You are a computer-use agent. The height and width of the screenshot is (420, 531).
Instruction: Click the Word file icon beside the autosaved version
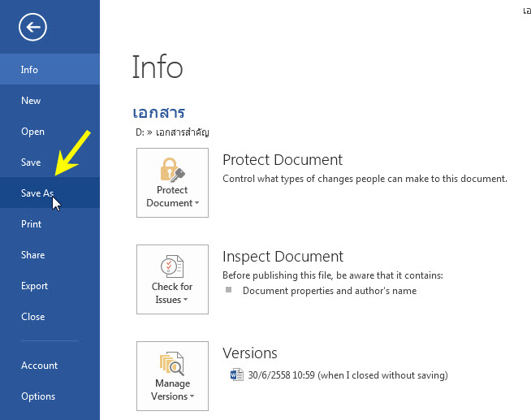[x=237, y=375]
